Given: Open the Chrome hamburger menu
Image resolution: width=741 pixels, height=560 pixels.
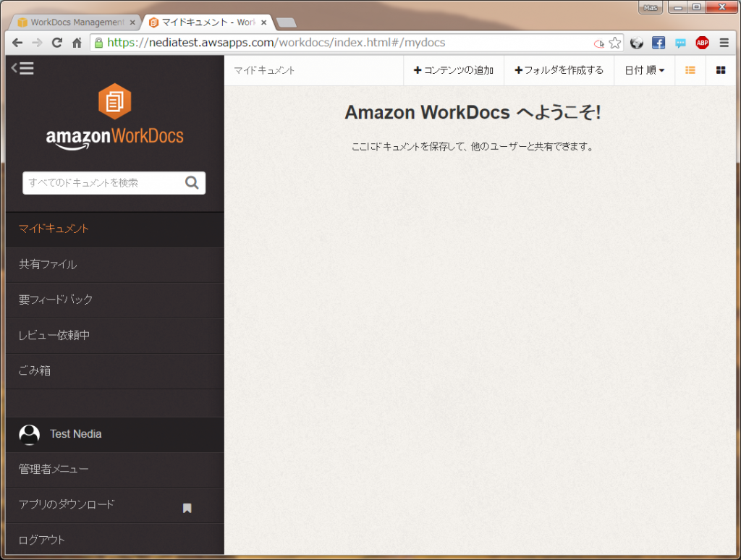Looking at the screenshot, I should (x=724, y=43).
